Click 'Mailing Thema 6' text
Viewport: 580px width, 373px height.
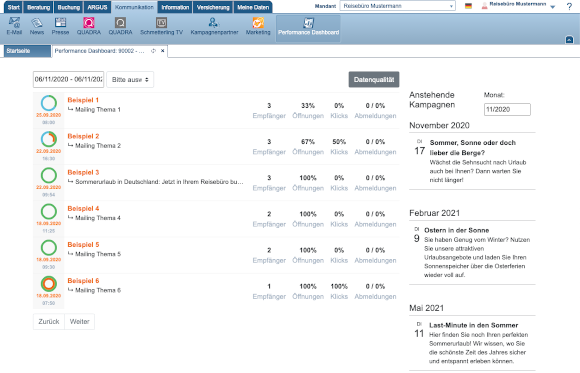(98, 290)
